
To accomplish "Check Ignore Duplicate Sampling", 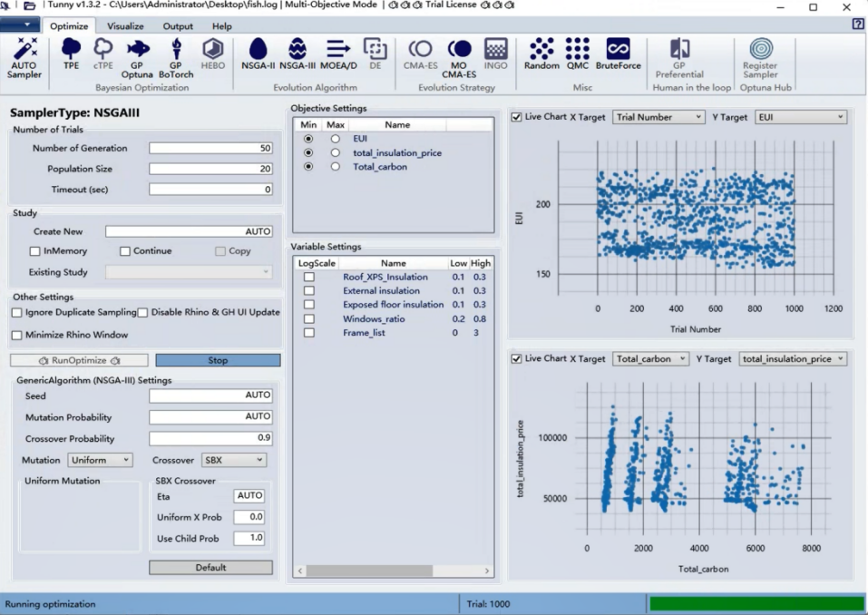I will (x=17, y=313).
